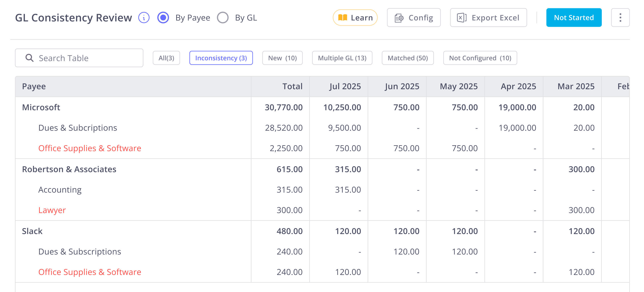Collapse the Robertson & Associates row
This screenshot has width=644, height=292.
(x=69, y=169)
